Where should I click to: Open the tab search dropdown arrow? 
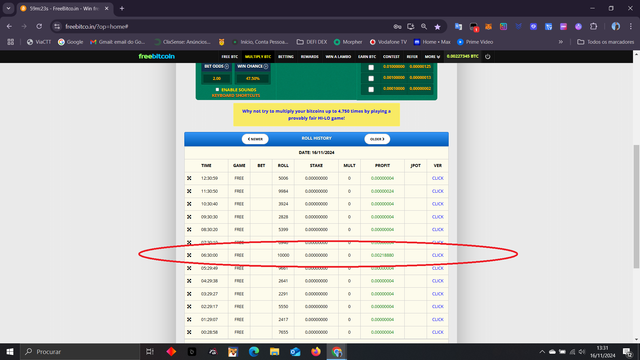pyautogui.click(x=8, y=8)
